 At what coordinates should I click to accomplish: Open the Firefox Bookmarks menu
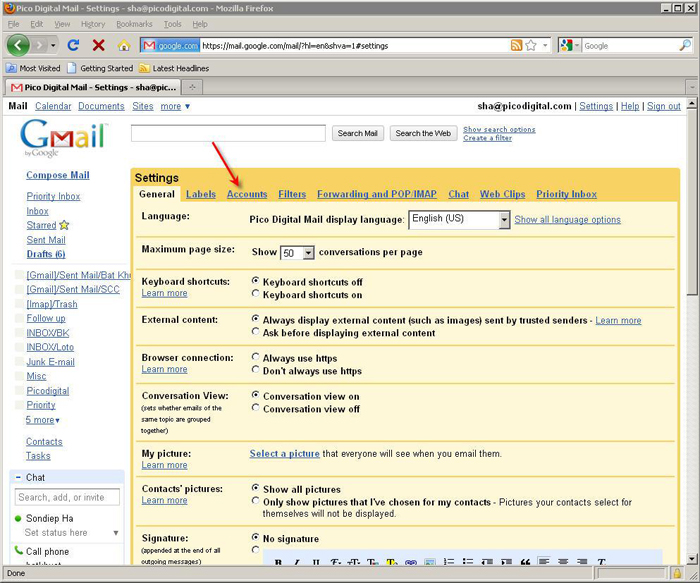pyautogui.click(x=134, y=24)
